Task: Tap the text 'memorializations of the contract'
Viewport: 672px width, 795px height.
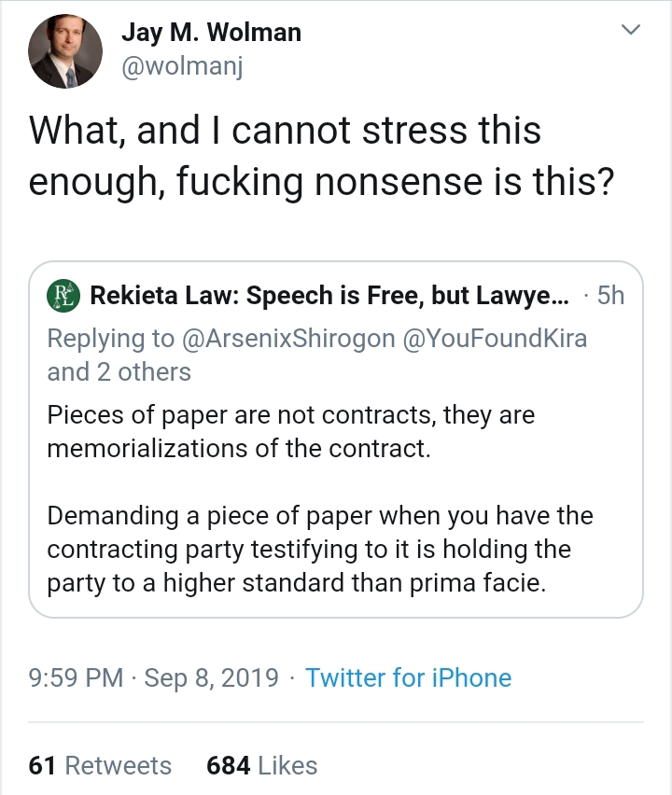Action: click(239, 448)
